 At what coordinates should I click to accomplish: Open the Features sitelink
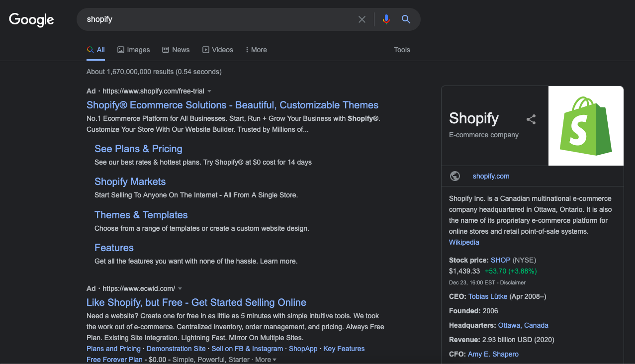[x=114, y=248]
